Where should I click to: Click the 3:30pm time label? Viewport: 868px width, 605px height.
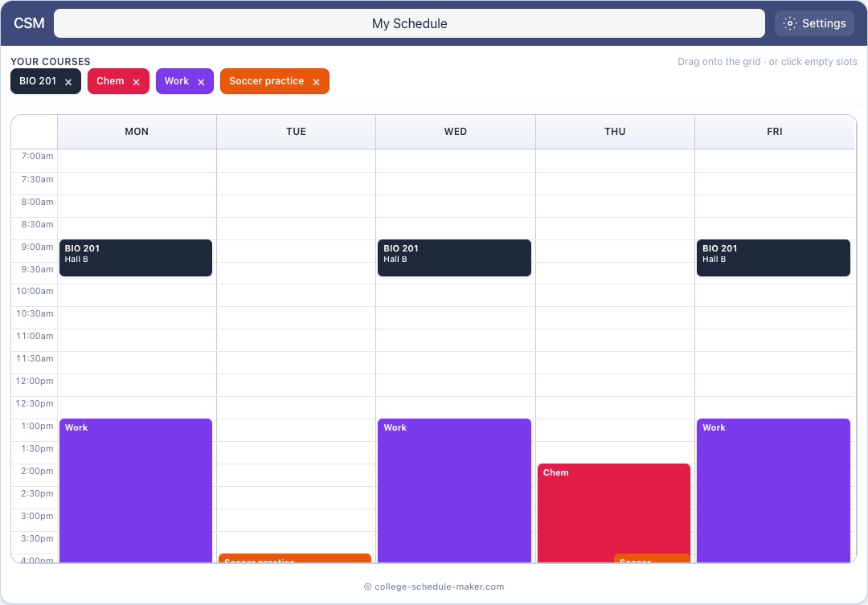tap(37, 538)
